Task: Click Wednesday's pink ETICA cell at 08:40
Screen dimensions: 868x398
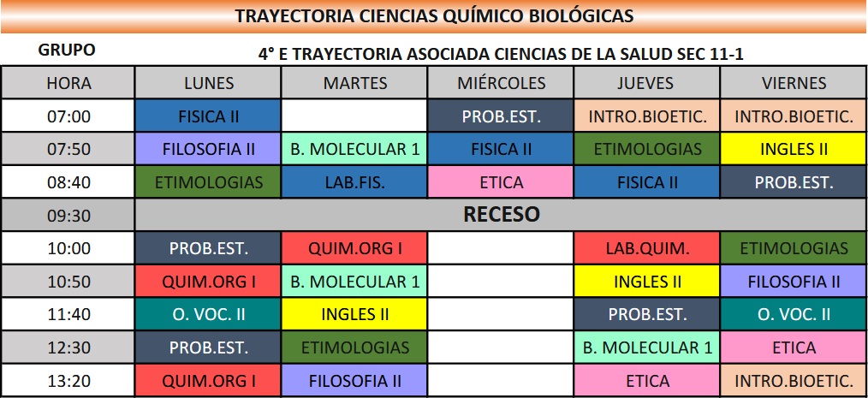Action: (501, 182)
